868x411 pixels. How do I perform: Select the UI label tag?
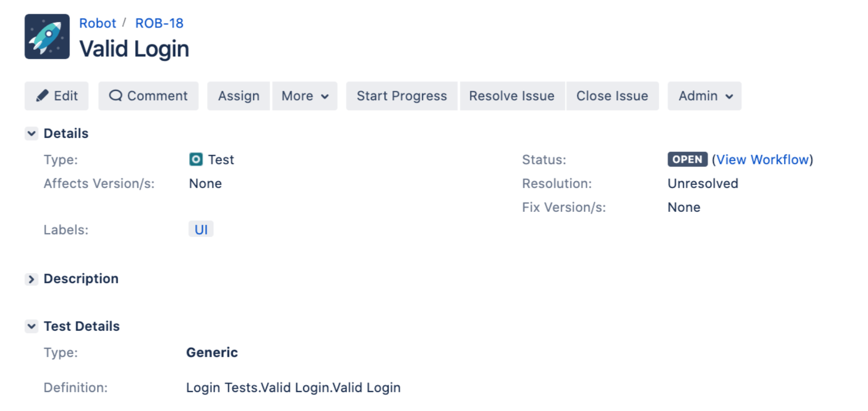point(201,229)
